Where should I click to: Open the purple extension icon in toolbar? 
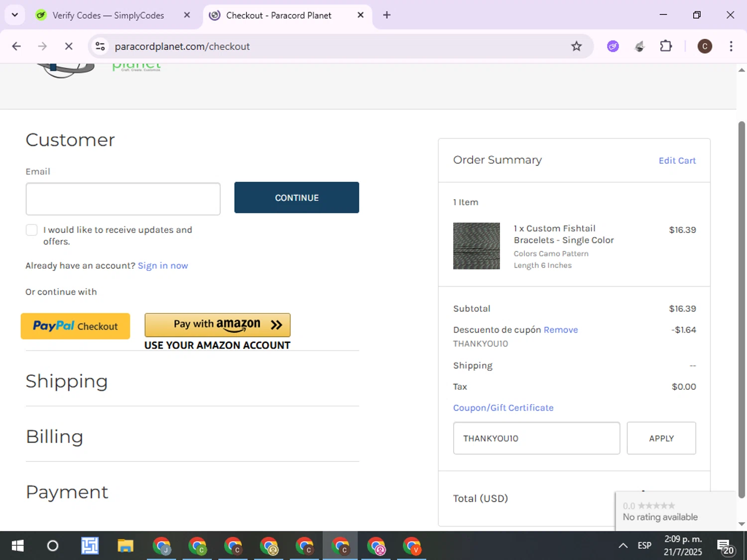[x=613, y=46]
